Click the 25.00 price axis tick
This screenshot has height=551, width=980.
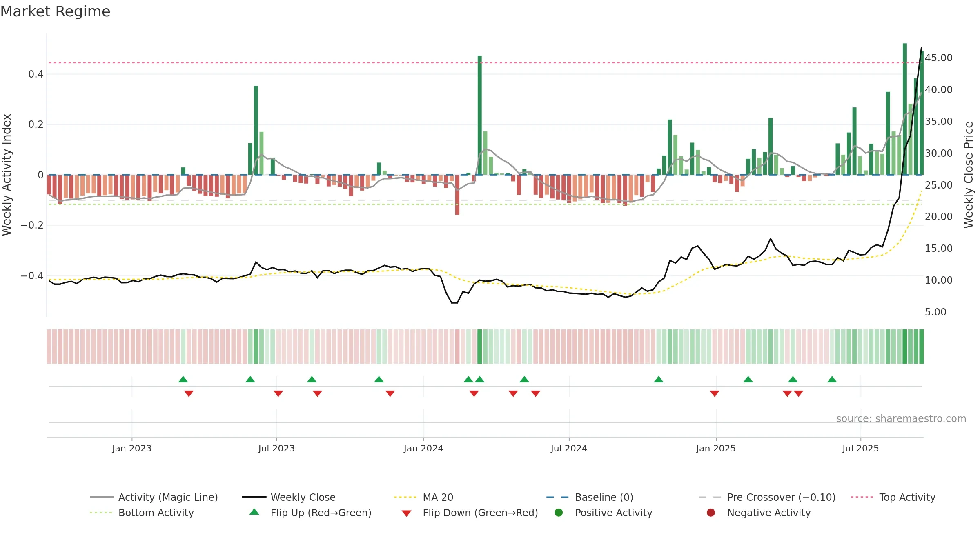(x=938, y=185)
